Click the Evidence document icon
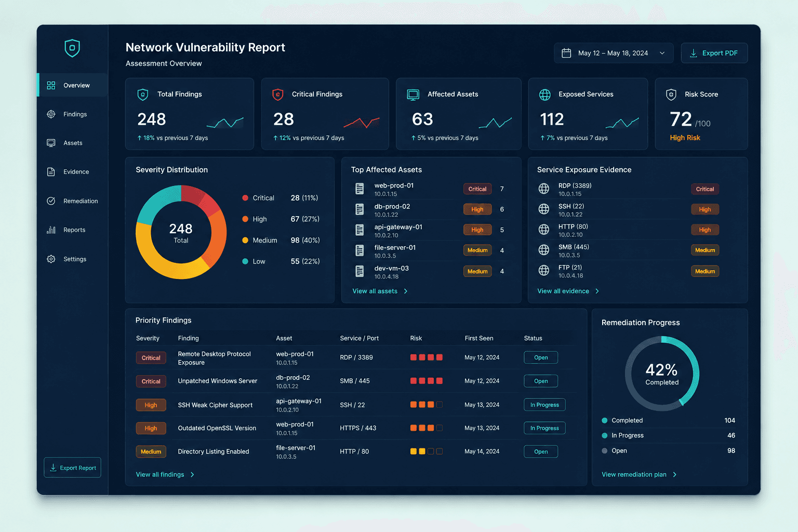798x532 pixels. pyautogui.click(x=51, y=172)
